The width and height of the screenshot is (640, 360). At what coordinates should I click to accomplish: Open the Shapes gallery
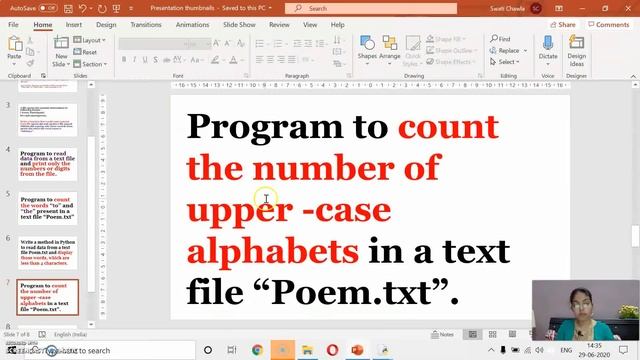coord(367,50)
